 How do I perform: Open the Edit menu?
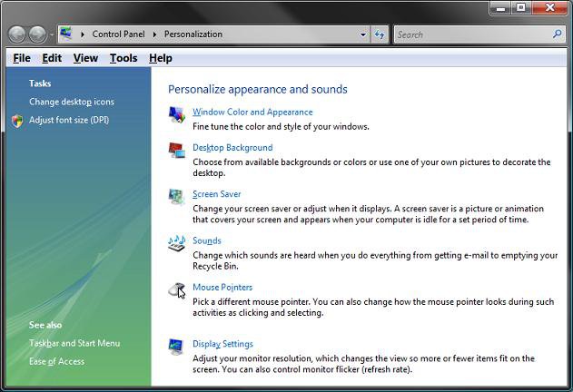52,58
